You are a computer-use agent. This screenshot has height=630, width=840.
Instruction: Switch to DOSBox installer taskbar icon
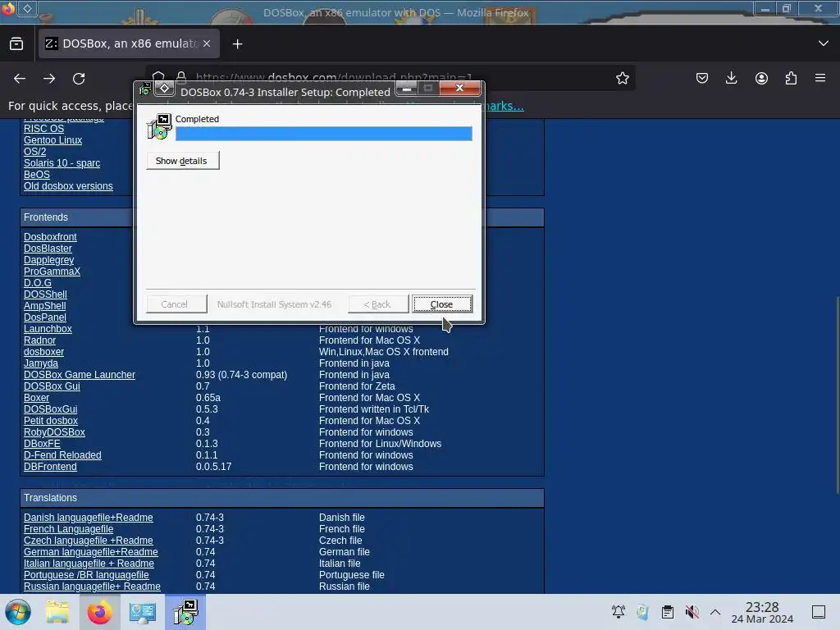(185, 612)
